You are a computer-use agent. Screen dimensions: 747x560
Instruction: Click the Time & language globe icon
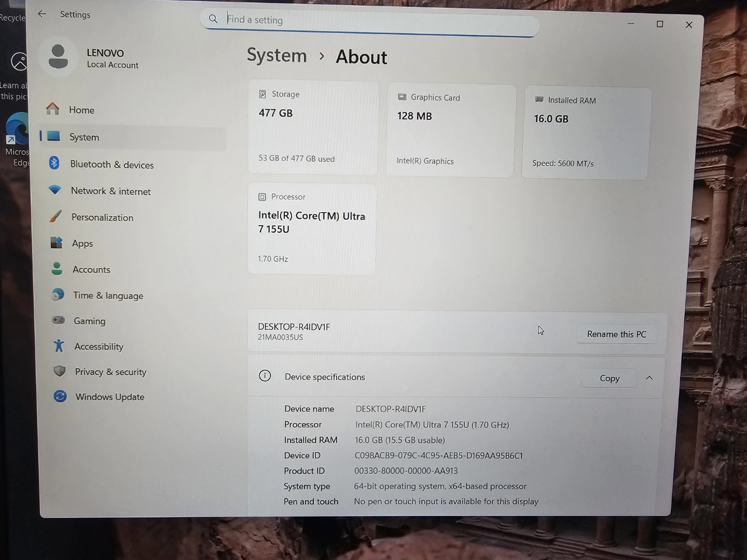pos(58,295)
